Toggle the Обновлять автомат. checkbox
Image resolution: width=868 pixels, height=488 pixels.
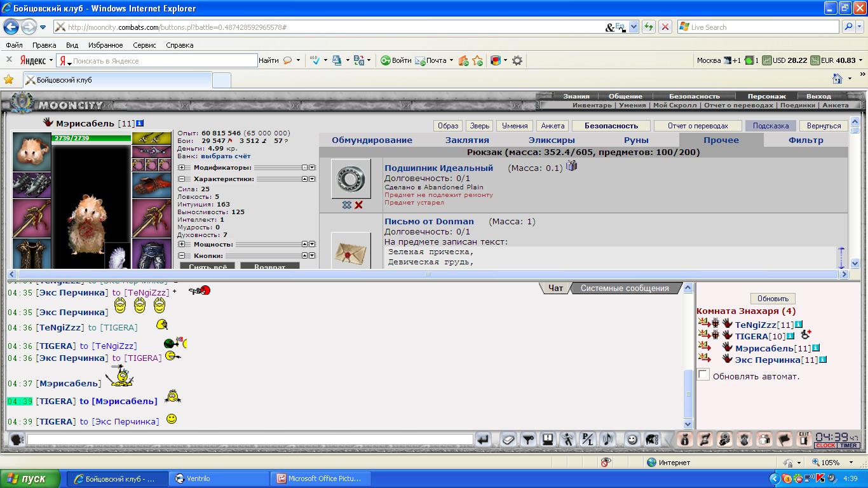(x=703, y=375)
